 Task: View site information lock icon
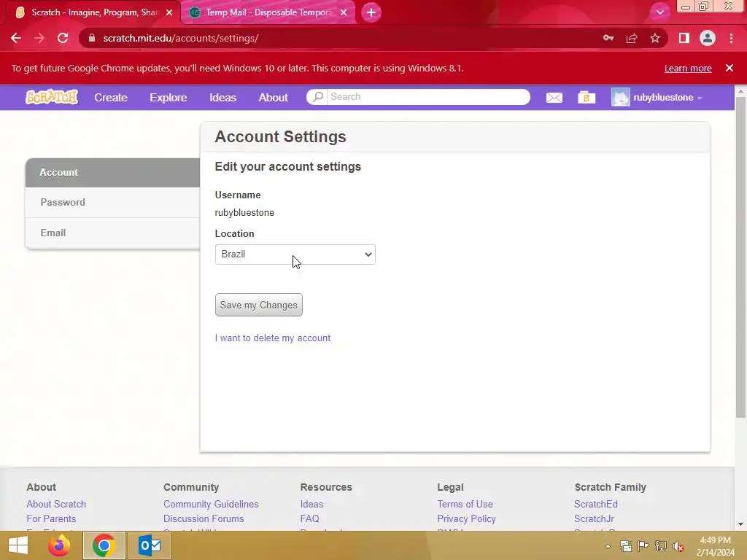(92, 38)
